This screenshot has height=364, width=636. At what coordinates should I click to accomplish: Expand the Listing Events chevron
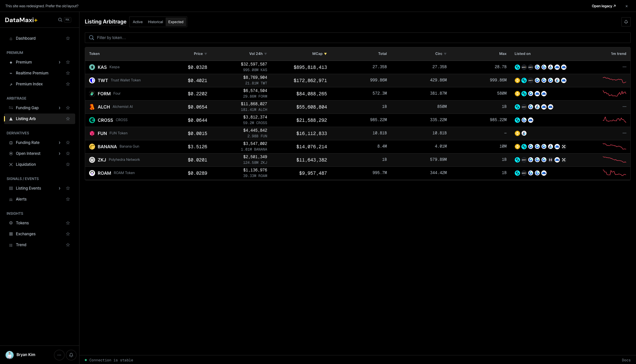coord(60,188)
